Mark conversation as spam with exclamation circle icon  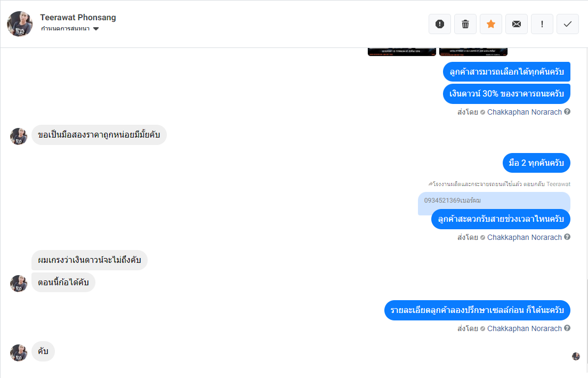coord(440,24)
